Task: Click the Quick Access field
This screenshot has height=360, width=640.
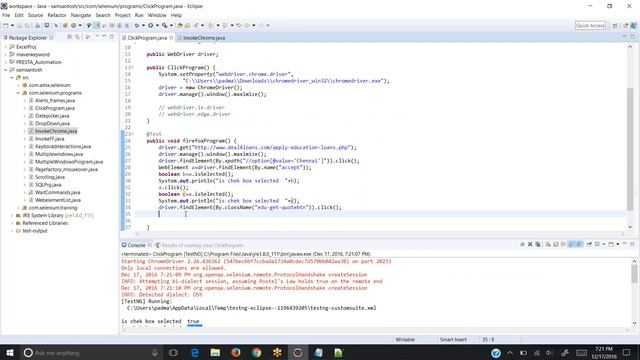Action: (x=590, y=25)
